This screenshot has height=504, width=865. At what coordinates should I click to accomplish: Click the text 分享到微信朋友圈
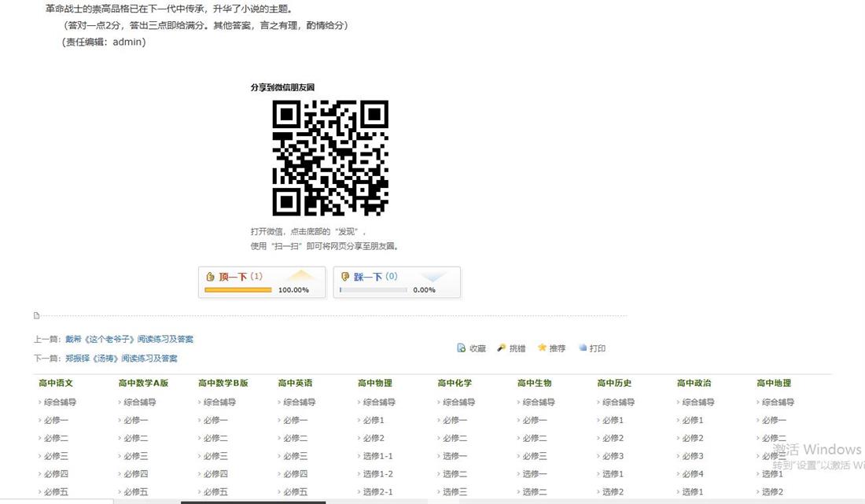tap(282, 87)
